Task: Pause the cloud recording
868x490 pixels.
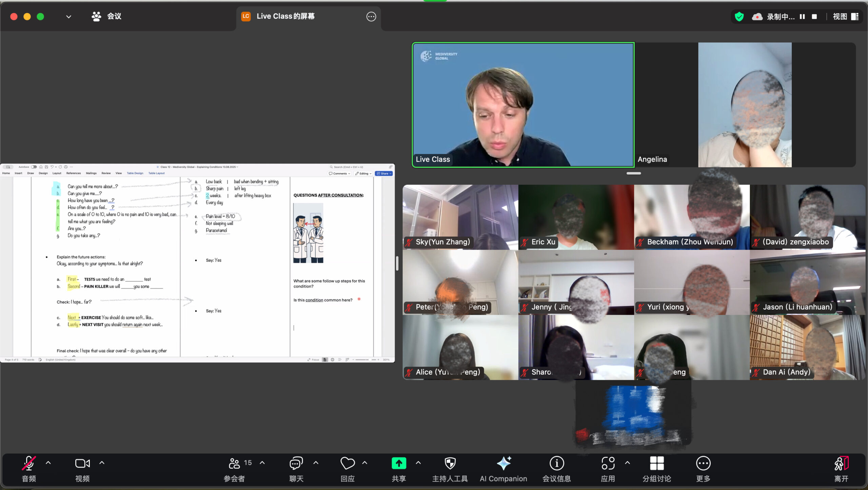Action: click(802, 17)
